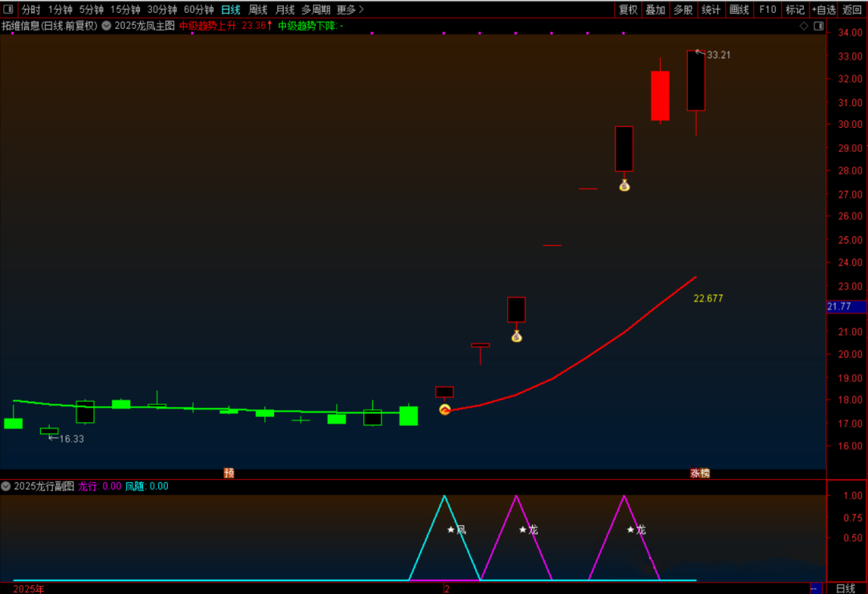Add stock with +自选 button
The width and height of the screenshot is (868, 594).
[x=823, y=10]
